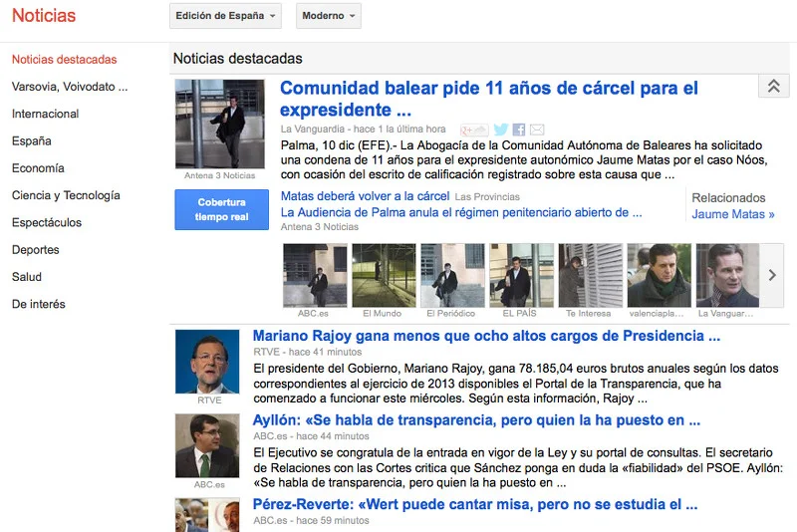Share the Baleares story on Google+
This screenshot has height=532, width=797.
tap(474, 130)
